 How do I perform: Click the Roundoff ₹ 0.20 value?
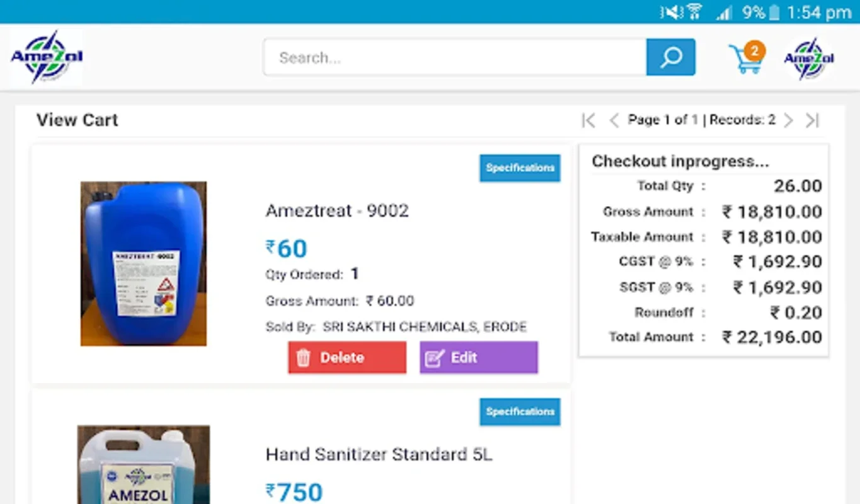click(796, 313)
